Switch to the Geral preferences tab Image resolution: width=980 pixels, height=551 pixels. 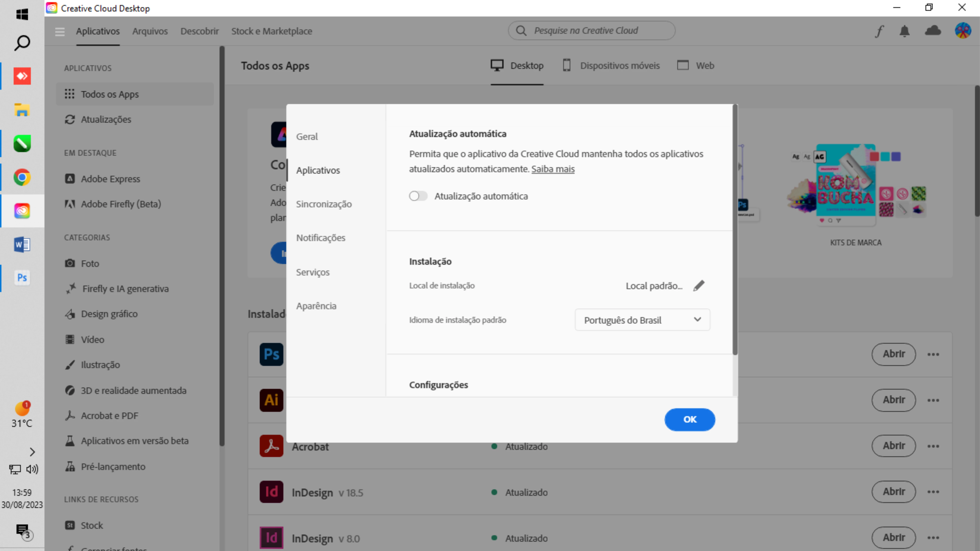click(307, 137)
